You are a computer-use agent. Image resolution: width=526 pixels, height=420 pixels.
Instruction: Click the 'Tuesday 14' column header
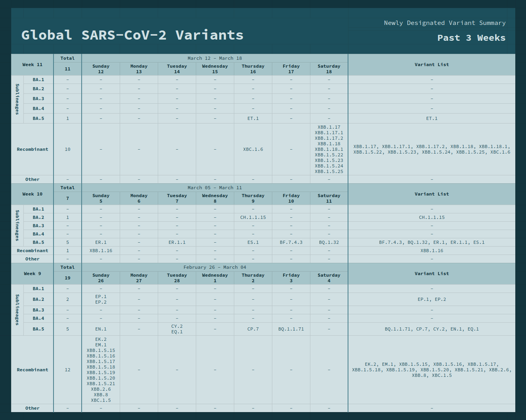[x=177, y=69]
